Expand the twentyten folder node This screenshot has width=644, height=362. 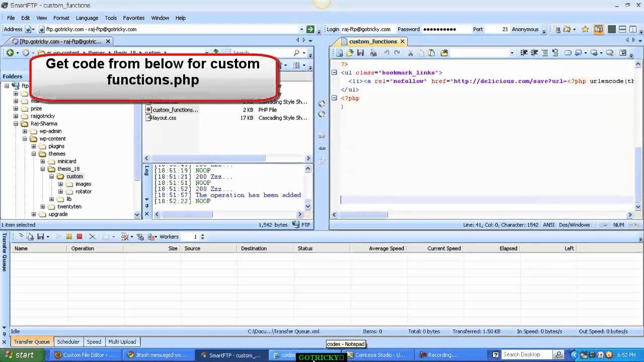(43, 207)
